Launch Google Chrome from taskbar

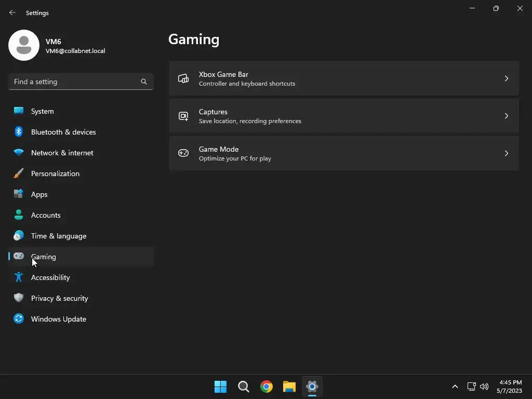pos(267,387)
